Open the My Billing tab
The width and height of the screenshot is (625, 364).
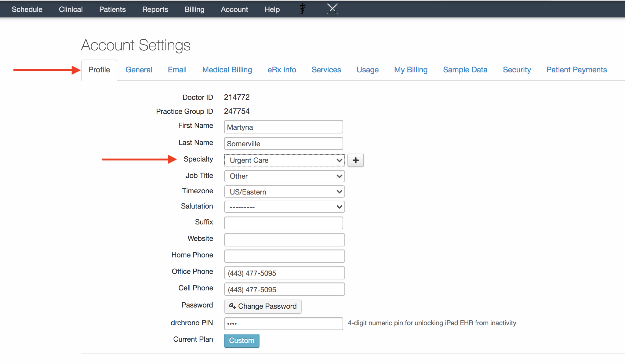(411, 70)
